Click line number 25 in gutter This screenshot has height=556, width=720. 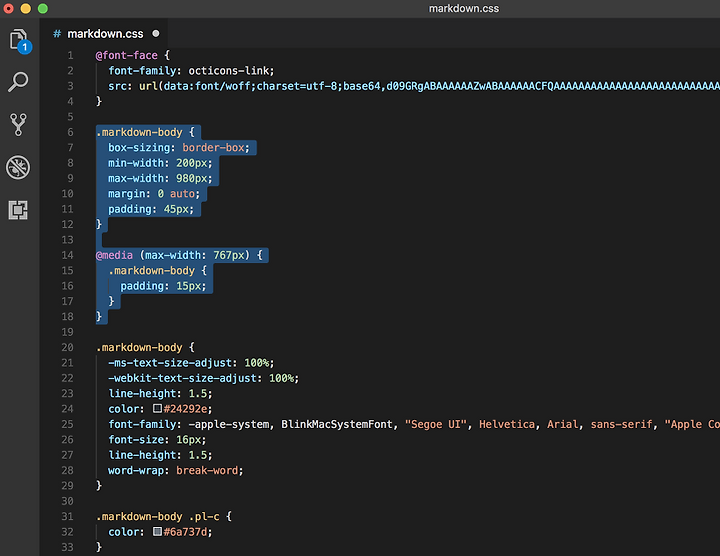point(68,424)
